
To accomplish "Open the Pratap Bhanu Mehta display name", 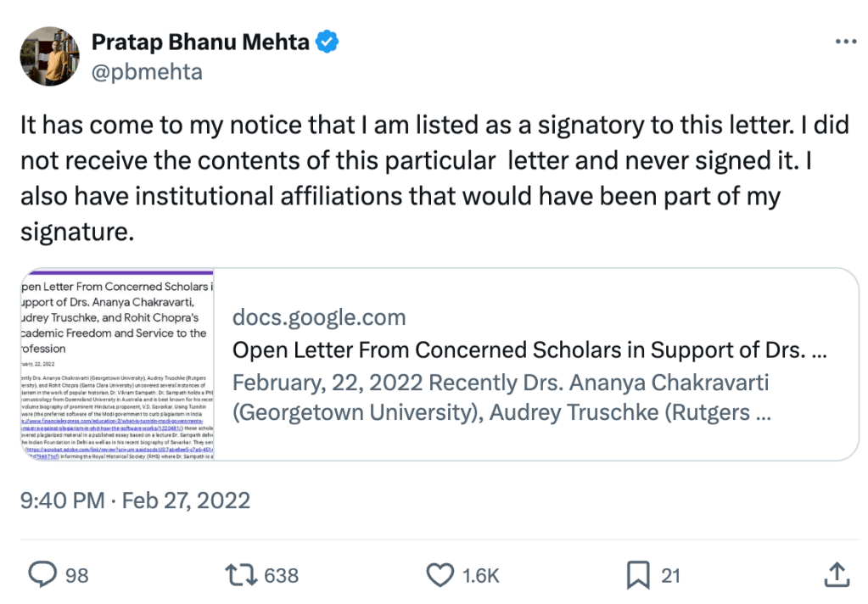I will 199,42.
